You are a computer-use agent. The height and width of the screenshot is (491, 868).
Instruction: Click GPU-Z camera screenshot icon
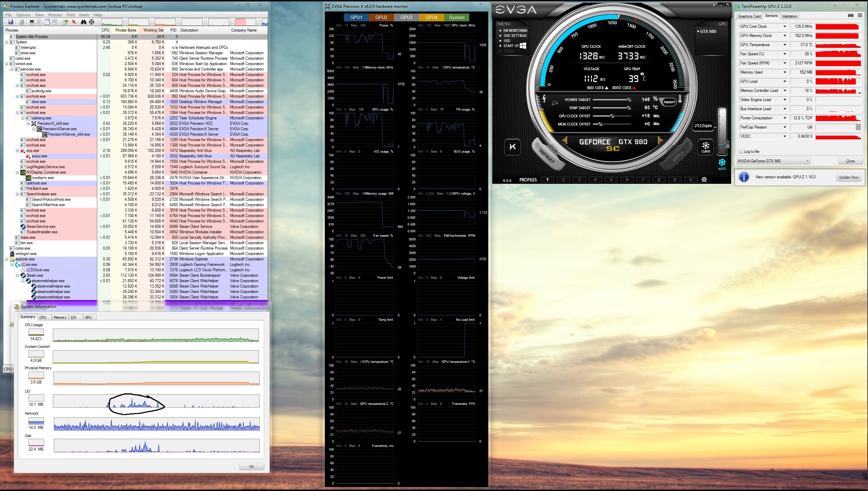tap(850, 16)
